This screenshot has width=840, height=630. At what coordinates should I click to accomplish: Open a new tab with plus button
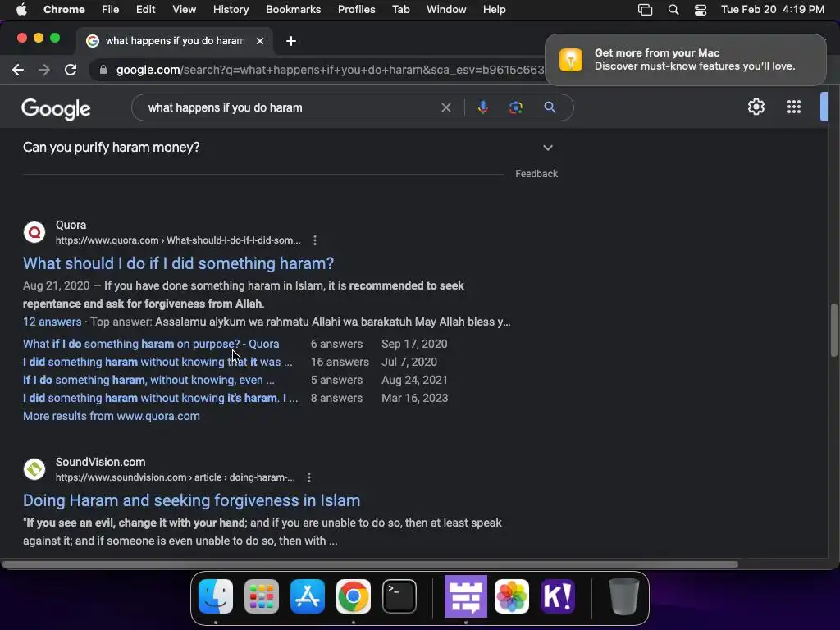click(291, 41)
